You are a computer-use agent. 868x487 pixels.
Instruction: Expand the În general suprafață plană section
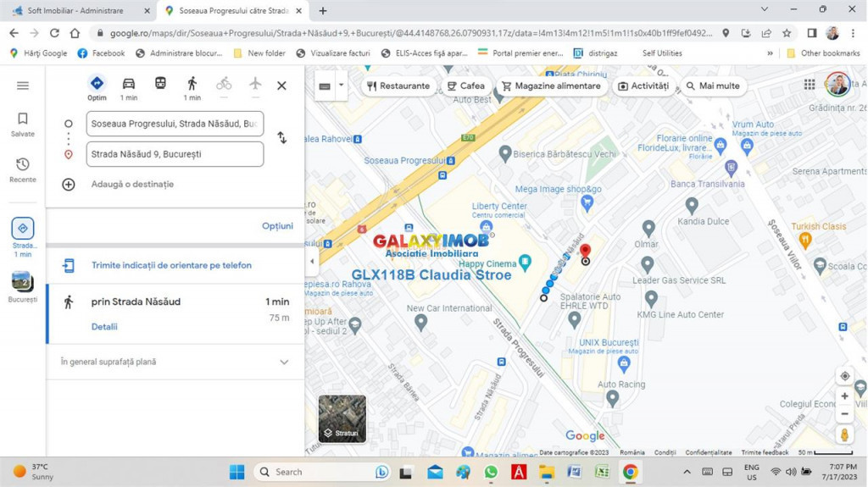point(284,362)
